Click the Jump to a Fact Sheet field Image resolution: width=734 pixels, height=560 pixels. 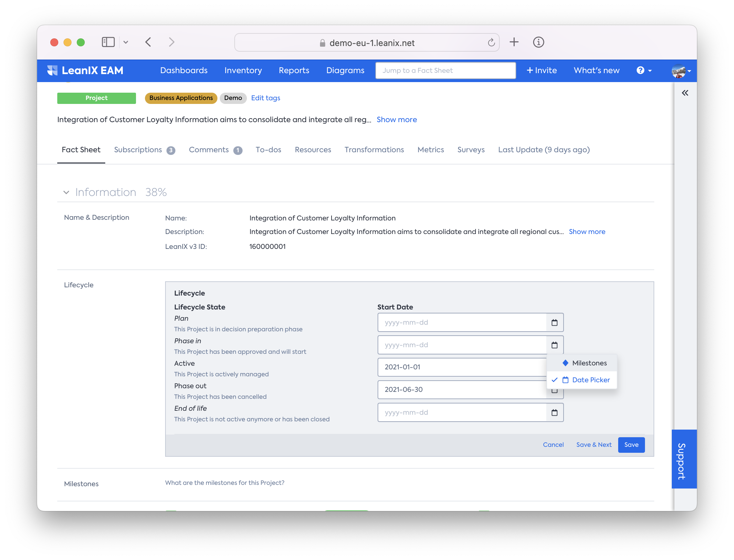pos(445,70)
